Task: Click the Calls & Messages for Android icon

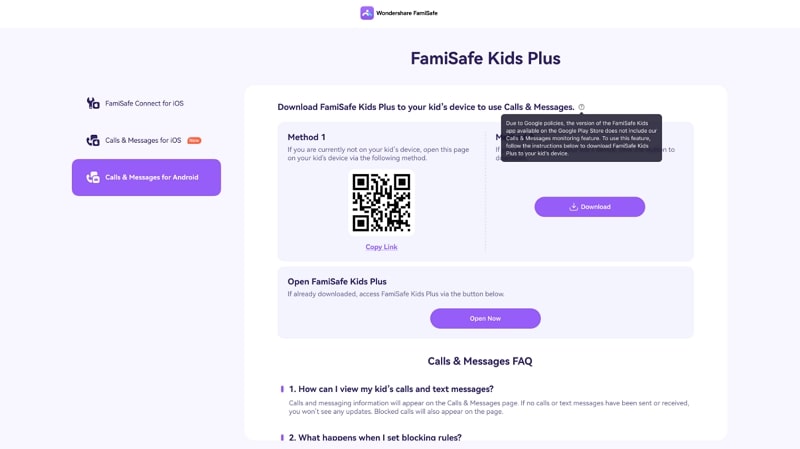Action: [x=93, y=177]
